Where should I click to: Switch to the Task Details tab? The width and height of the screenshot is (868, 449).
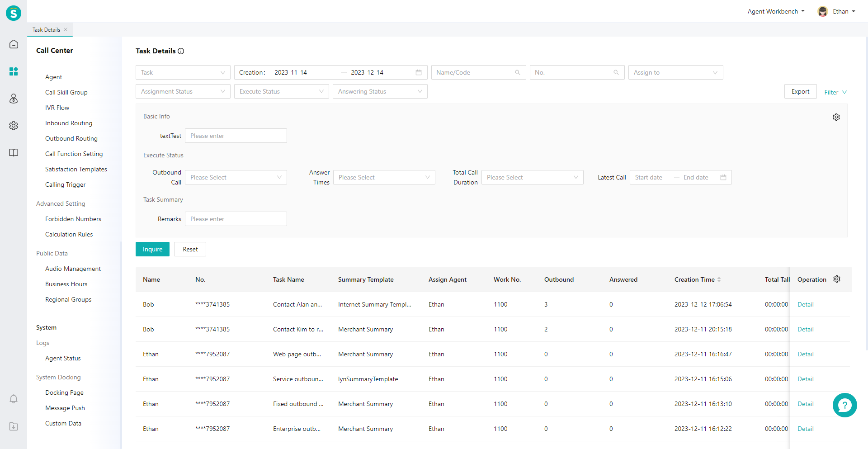(46, 29)
